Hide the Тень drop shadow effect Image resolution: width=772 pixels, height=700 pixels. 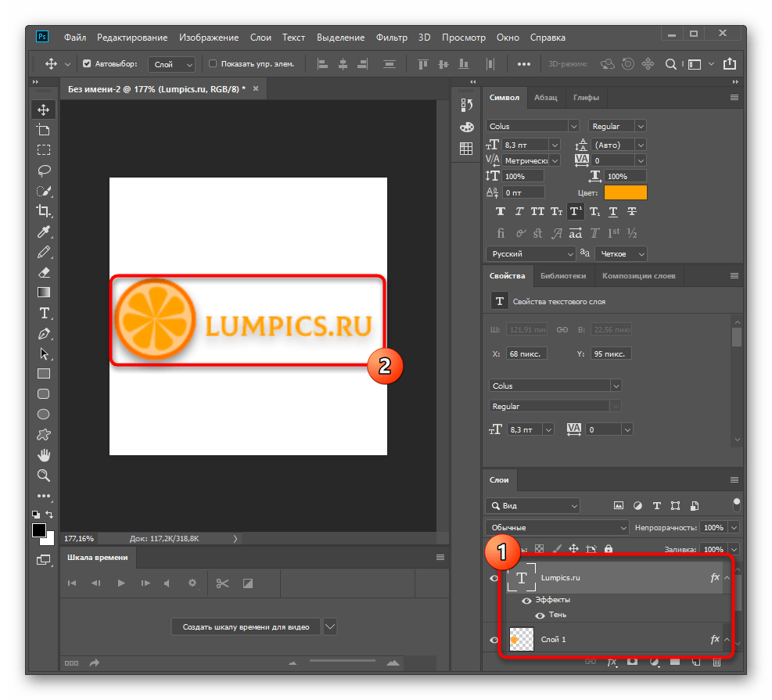[x=540, y=616]
